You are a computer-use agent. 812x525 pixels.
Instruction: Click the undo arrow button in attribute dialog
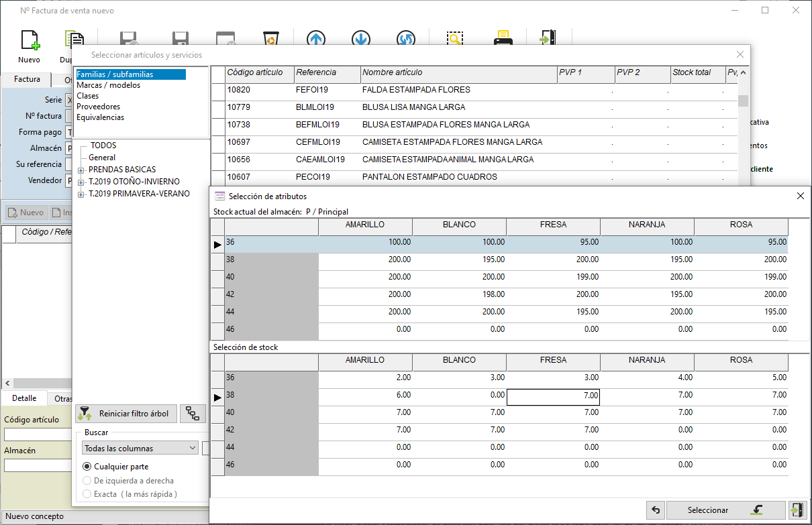[656, 510]
